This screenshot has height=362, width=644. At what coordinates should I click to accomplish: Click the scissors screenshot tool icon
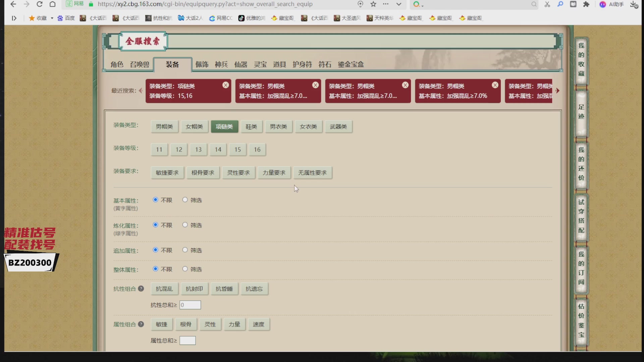click(x=547, y=4)
